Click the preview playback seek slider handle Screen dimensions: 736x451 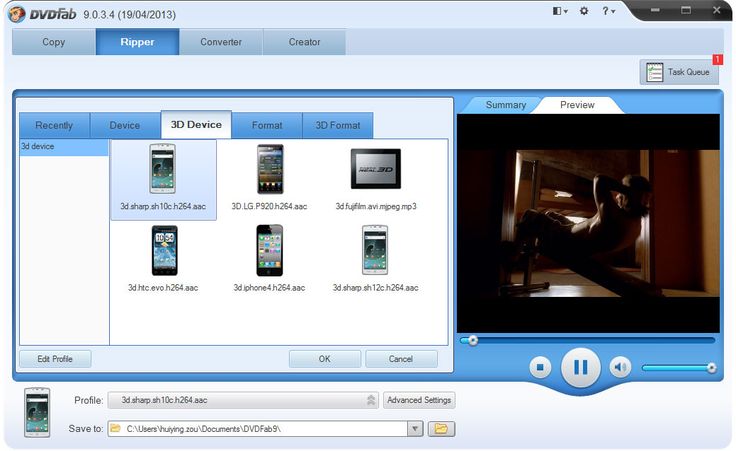473,340
